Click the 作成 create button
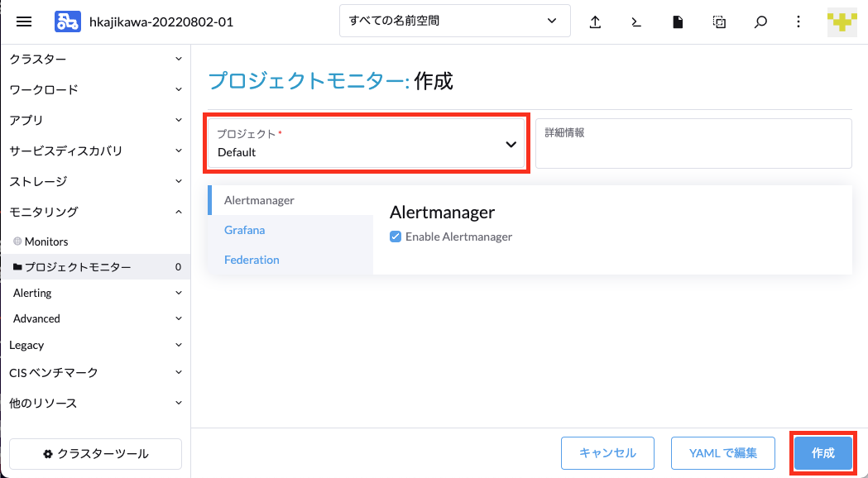 823,453
